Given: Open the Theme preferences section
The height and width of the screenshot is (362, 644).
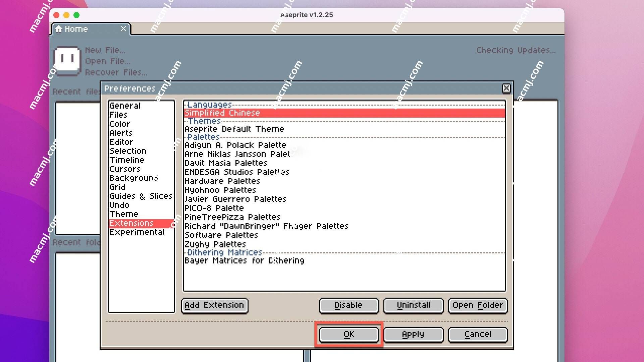Looking at the screenshot, I should pyautogui.click(x=141, y=214).
